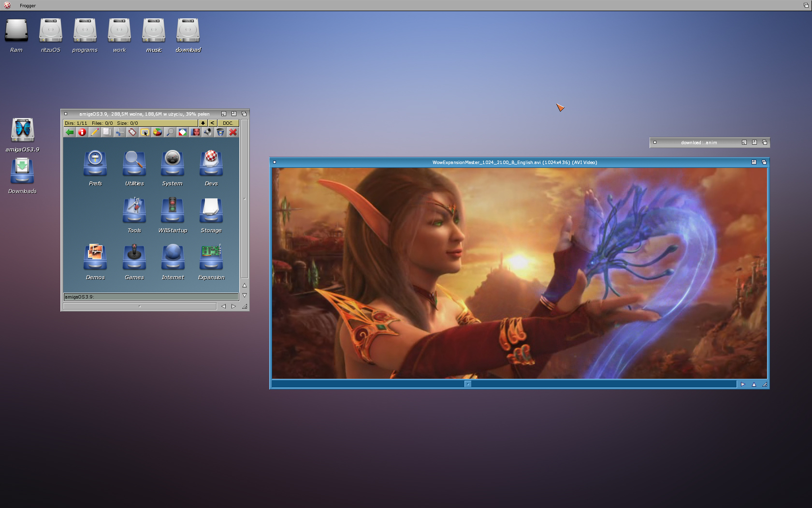
Task: Click up triangle button in video window
Action: pyautogui.click(x=754, y=384)
